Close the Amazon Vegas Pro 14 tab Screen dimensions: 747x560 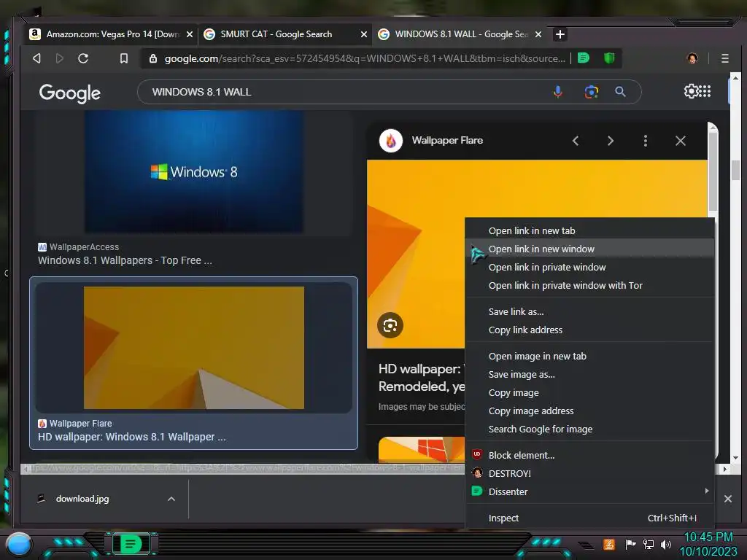190,34
